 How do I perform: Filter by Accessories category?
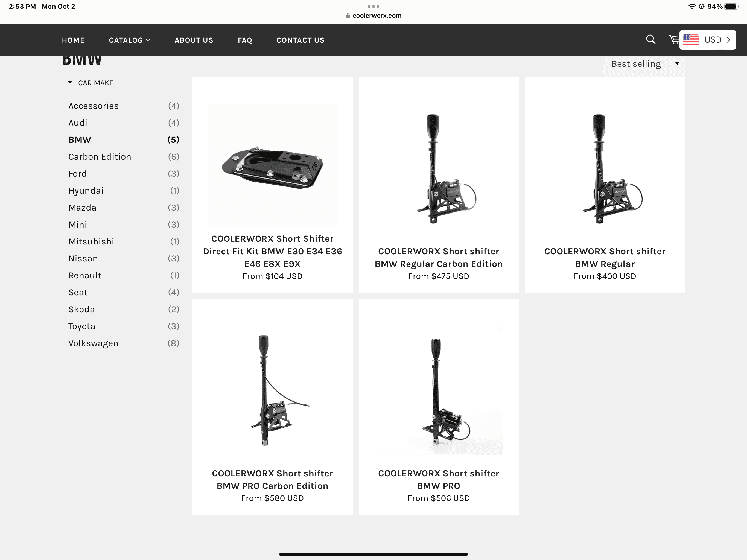click(x=124, y=106)
